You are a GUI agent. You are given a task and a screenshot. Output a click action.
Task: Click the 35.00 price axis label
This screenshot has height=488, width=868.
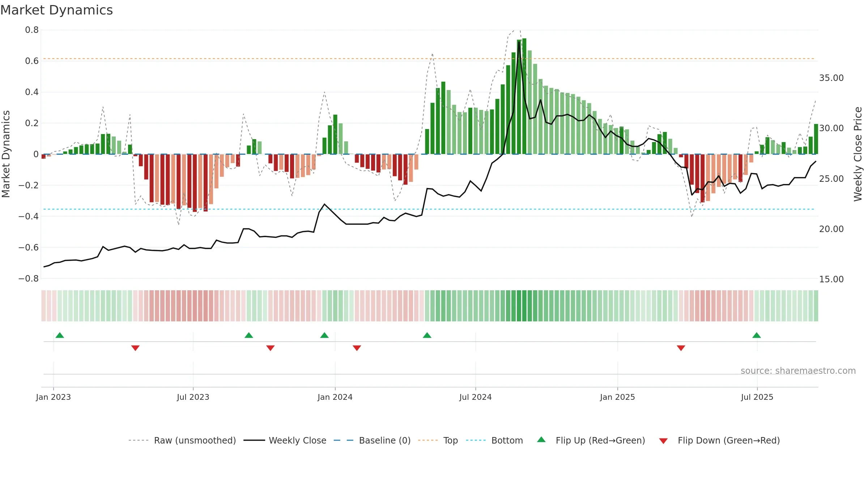(x=831, y=78)
